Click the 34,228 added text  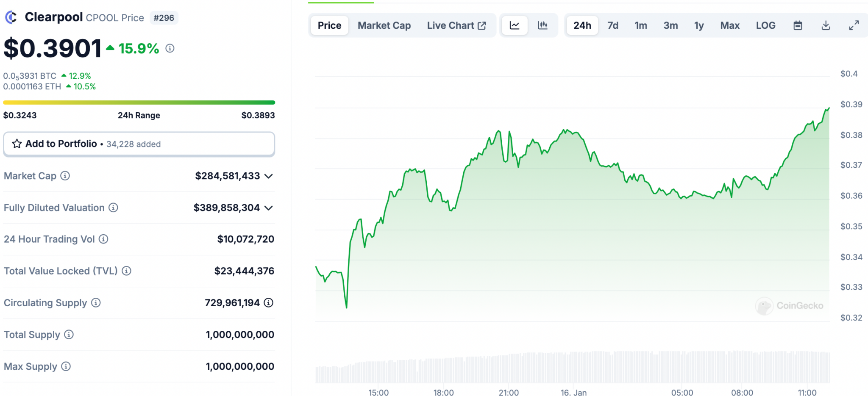134,144
